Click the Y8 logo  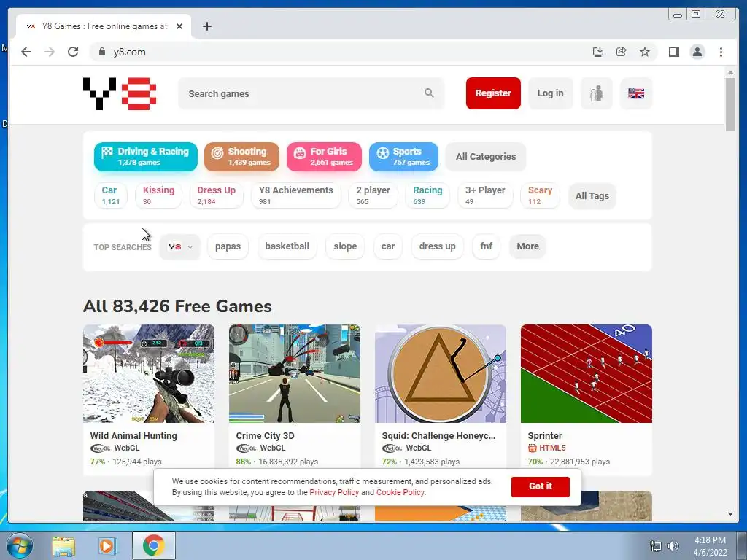pos(120,93)
